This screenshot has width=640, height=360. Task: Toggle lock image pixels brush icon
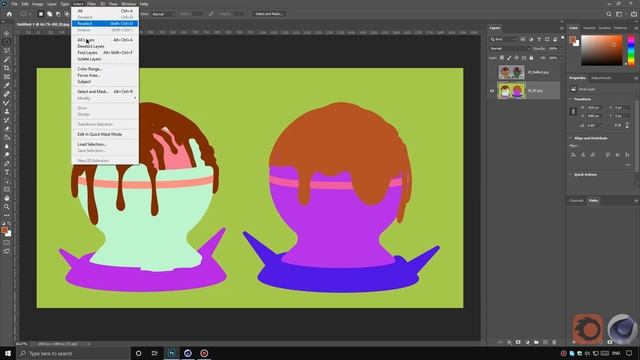(x=509, y=58)
